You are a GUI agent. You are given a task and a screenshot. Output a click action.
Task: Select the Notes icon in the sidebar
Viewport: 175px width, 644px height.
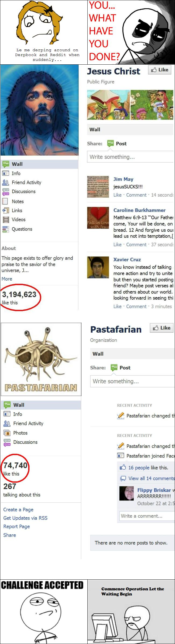coord(5,201)
